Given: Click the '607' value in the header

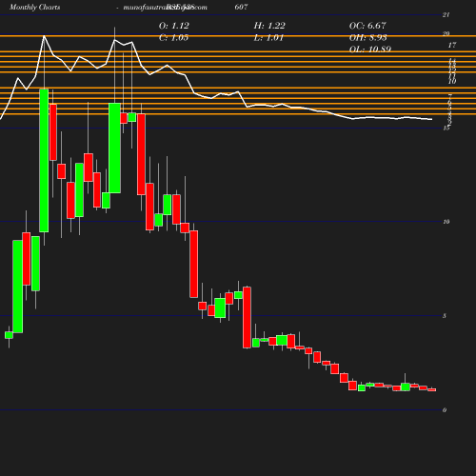Looking at the screenshot, I should click(241, 7).
